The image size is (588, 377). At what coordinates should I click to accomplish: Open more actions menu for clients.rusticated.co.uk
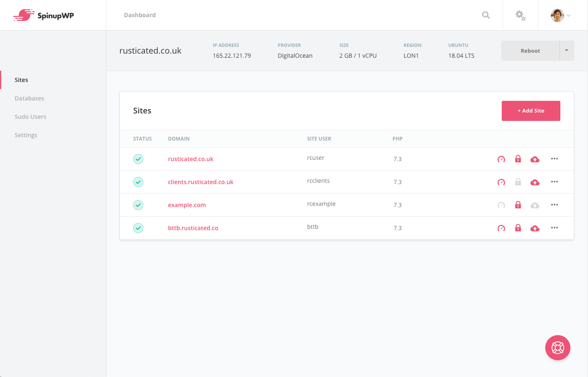(554, 182)
